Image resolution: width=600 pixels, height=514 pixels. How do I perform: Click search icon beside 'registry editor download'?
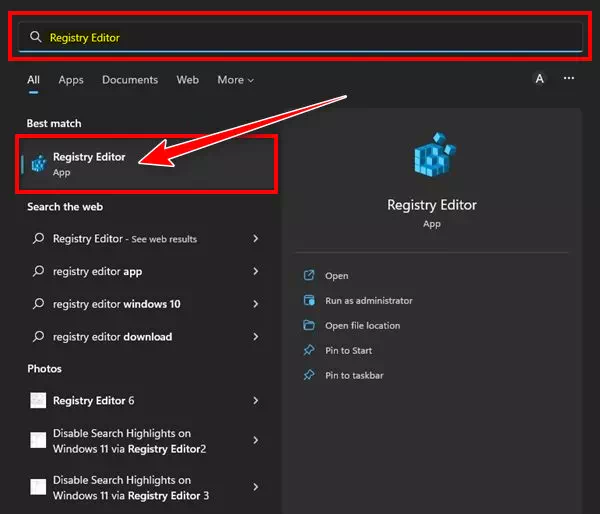(38, 336)
